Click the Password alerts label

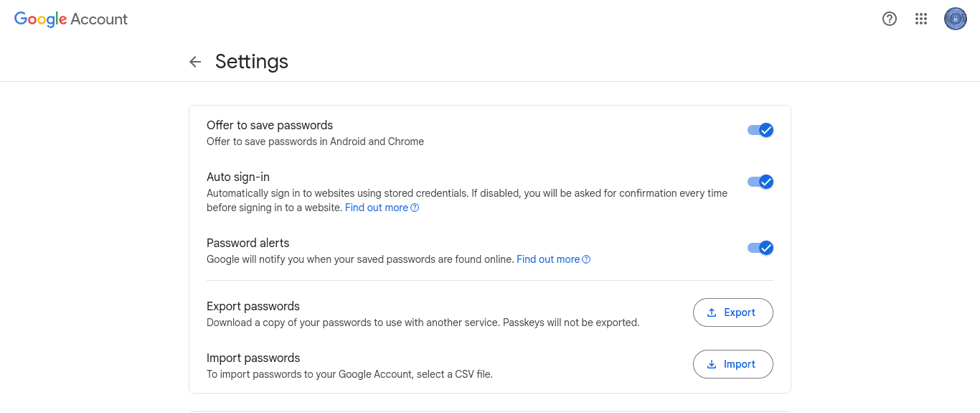pos(248,243)
